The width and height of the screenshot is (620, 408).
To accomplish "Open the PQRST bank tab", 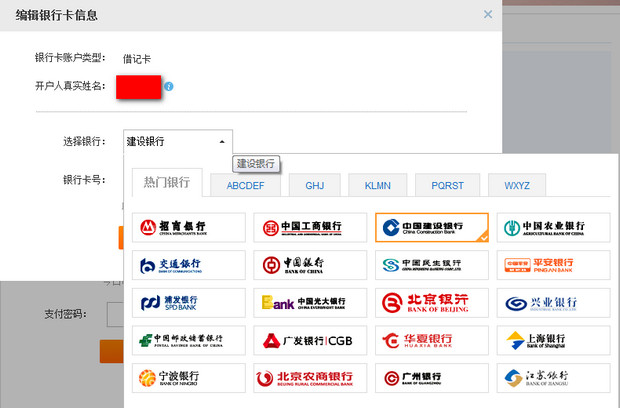I will click(448, 185).
